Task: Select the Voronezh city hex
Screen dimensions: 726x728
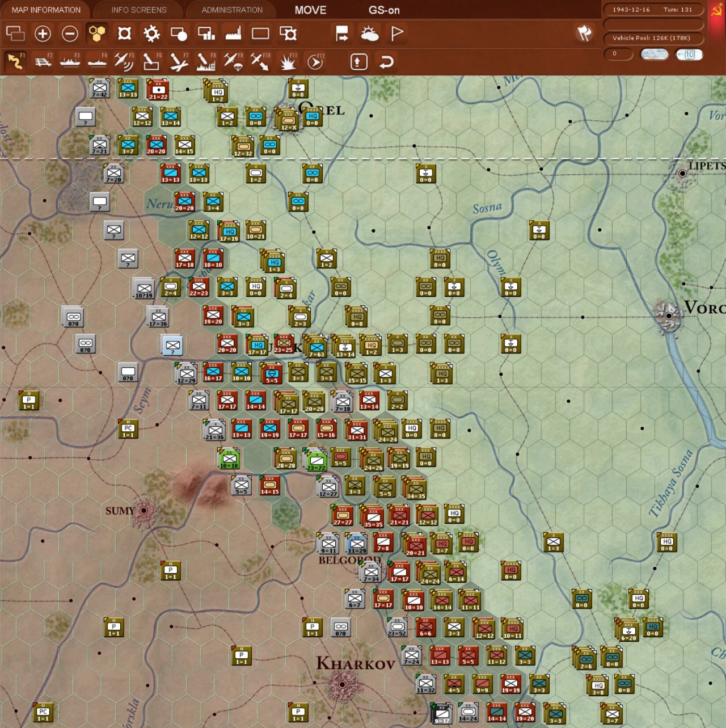Action: [x=669, y=315]
